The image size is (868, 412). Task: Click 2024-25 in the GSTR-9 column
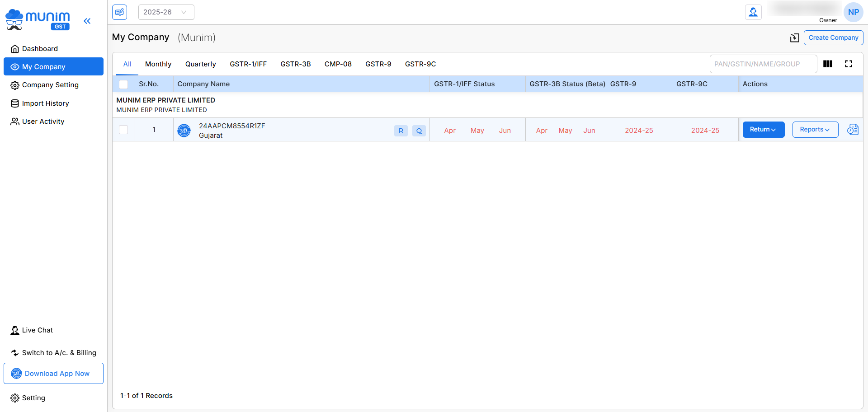pyautogui.click(x=639, y=131)
